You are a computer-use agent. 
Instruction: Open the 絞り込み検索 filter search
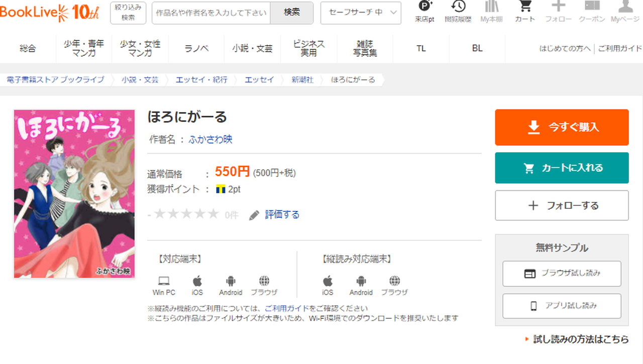[x=128, y=13]
